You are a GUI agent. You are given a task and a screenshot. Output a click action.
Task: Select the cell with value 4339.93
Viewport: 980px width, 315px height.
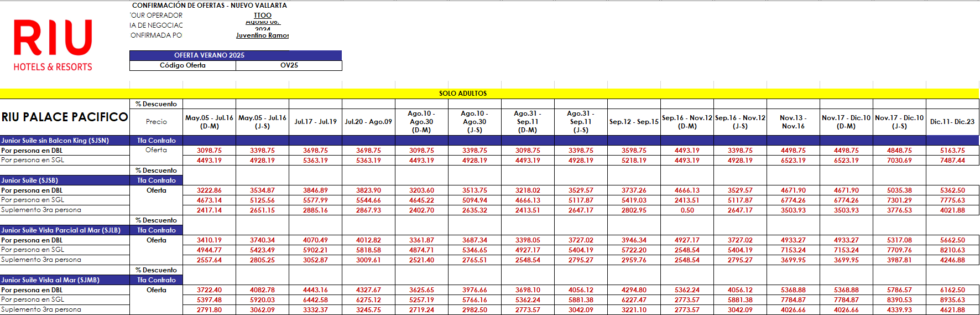900,310
